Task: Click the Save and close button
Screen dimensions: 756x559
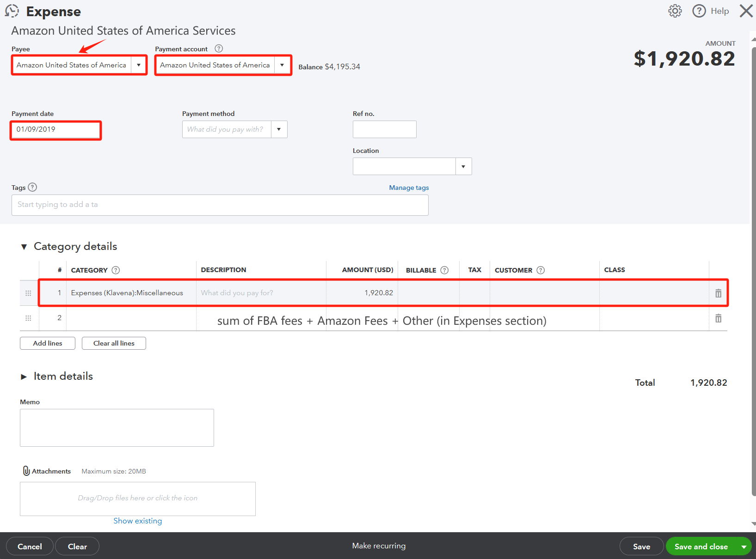Action: (x=701, y=547)
